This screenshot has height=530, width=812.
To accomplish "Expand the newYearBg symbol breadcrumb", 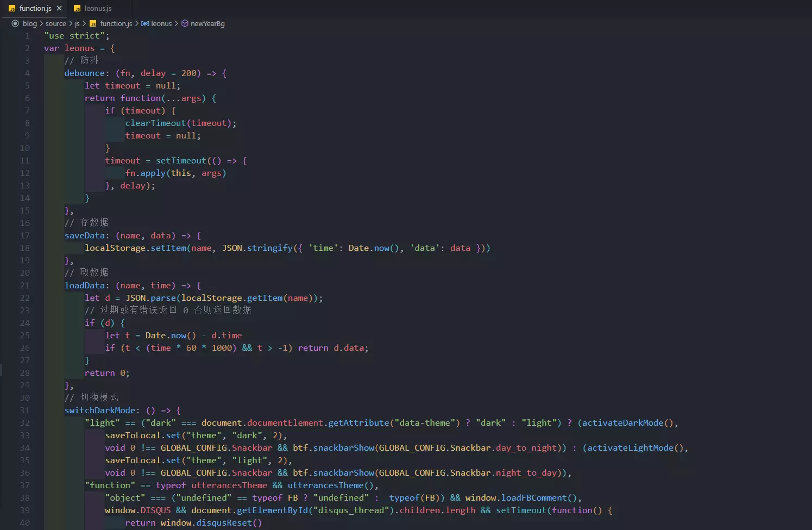I will coord(207,23).
